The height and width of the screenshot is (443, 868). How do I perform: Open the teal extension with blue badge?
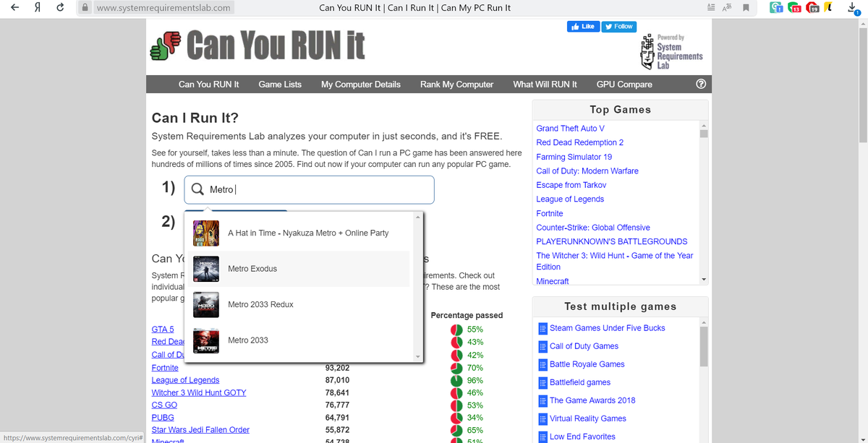(775, 8)
